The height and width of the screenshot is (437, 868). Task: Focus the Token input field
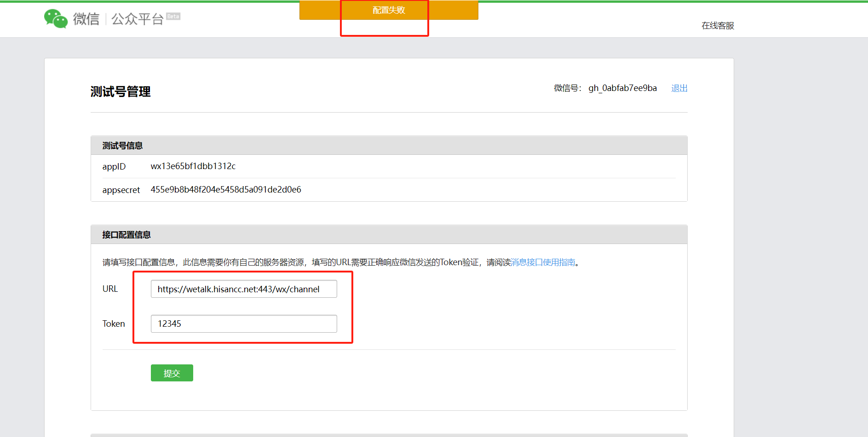244,324
